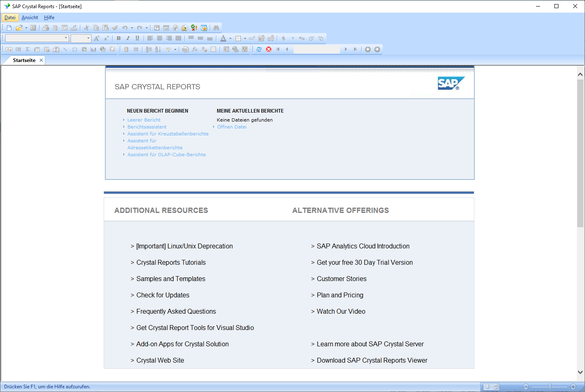The image size is (585, 392).
Task: Toggle Underline text formatting
Action: click(137, 38)
